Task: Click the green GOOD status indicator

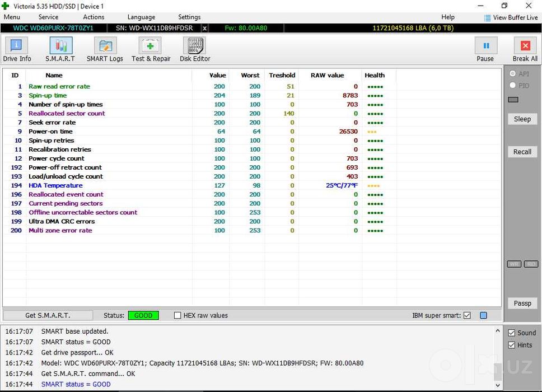Action: coord(143,315)
